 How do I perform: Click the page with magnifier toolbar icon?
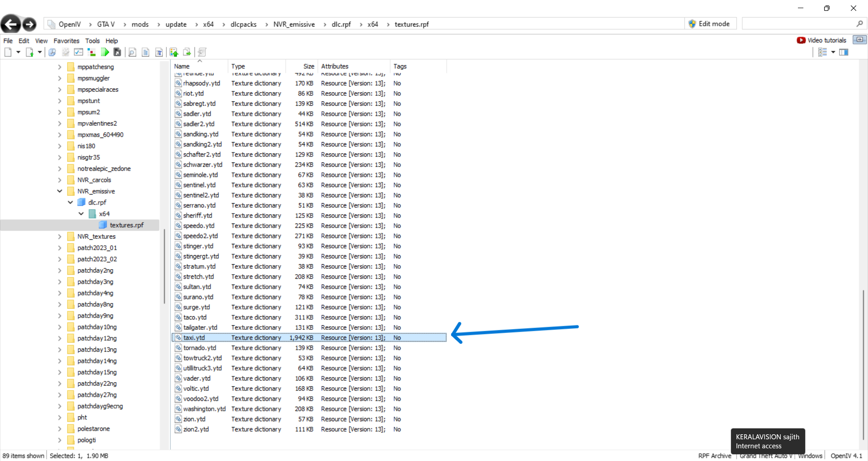pos(132,52)
